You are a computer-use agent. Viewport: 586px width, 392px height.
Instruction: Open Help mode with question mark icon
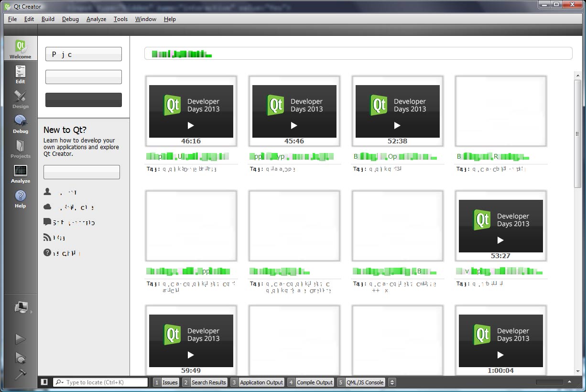21,198
